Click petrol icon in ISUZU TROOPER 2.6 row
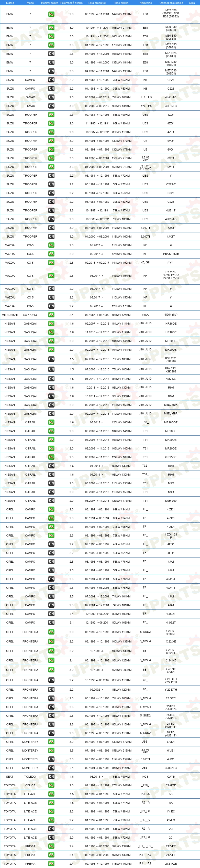Viewport: 200px width, 868px height. [x=51, y=132]
